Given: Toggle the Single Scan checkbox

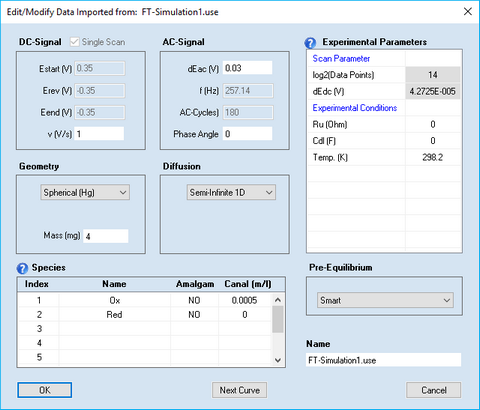Looking at the screenshot, I should 75,42.
